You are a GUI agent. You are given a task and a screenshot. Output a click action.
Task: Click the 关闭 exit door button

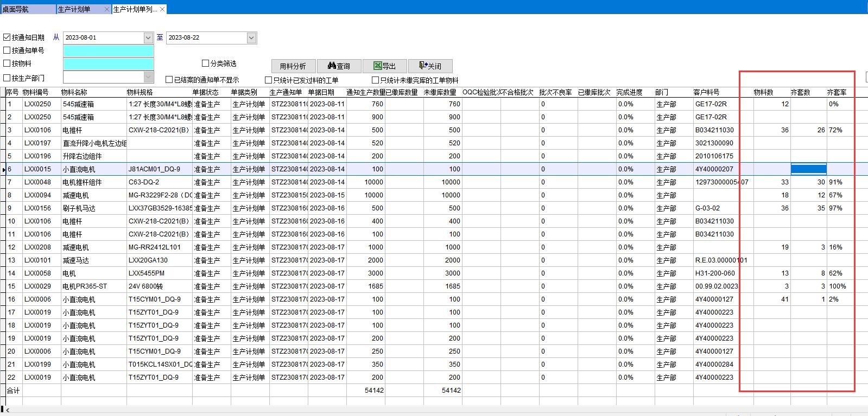pos(430,66)
